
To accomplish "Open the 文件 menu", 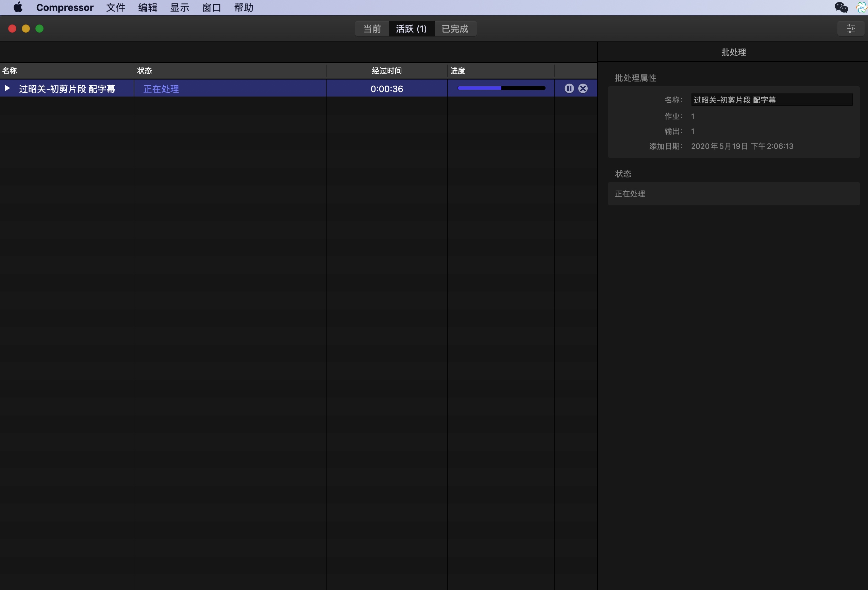I will click(x=115, y=7).
